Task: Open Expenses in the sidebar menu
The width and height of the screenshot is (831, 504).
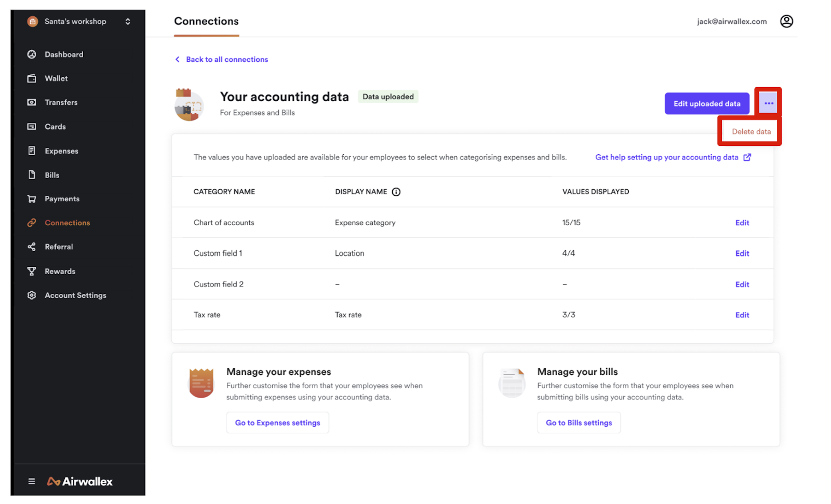Action: coord(61,151)
